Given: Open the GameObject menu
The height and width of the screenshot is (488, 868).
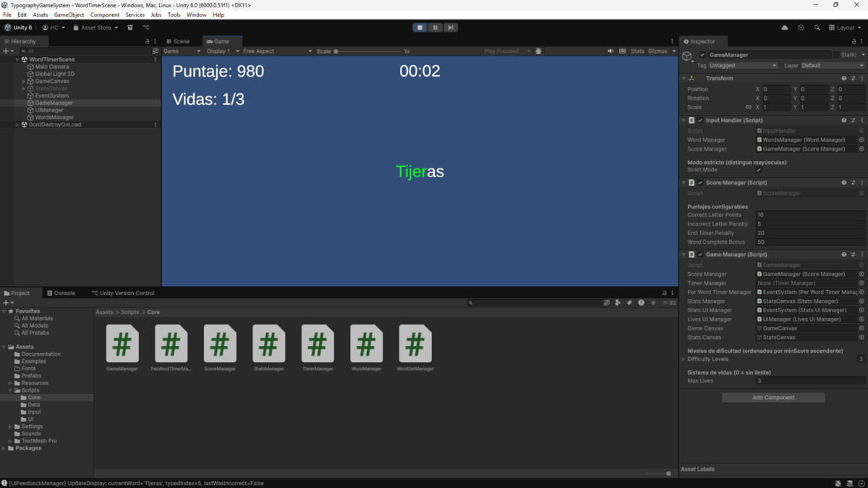Looking at the screenshot, I should [x=69, y=14].
